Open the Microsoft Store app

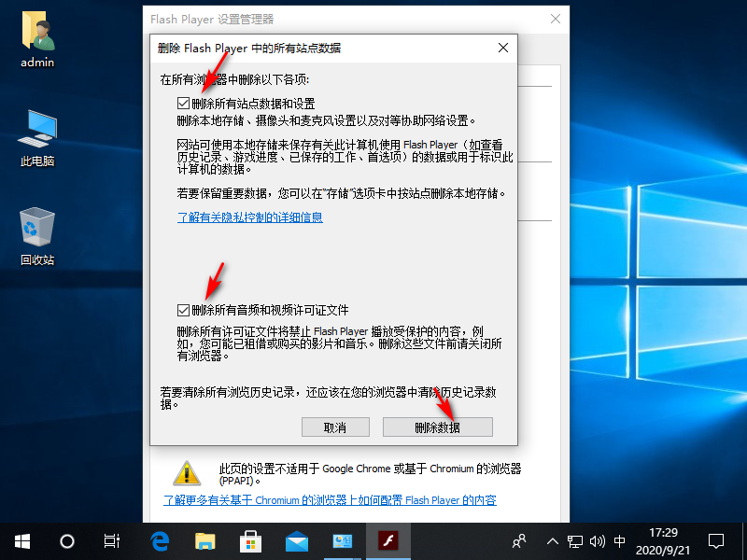(x=250, y=540)
